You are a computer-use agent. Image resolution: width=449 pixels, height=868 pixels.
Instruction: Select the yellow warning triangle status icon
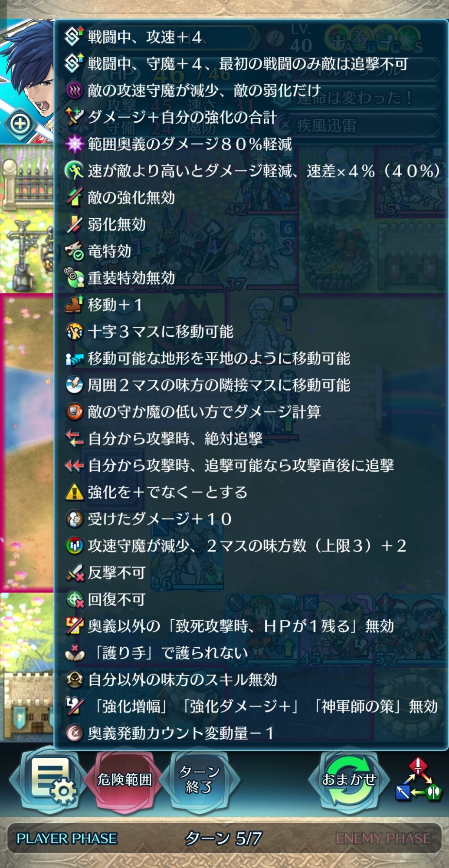tap(74, 492)
